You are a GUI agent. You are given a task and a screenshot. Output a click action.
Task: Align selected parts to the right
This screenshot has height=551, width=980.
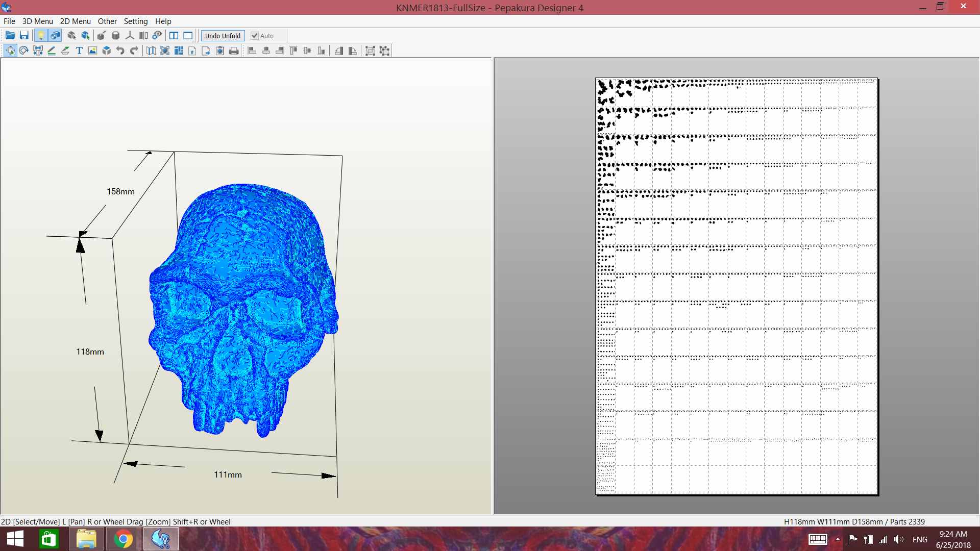point(280,51)
